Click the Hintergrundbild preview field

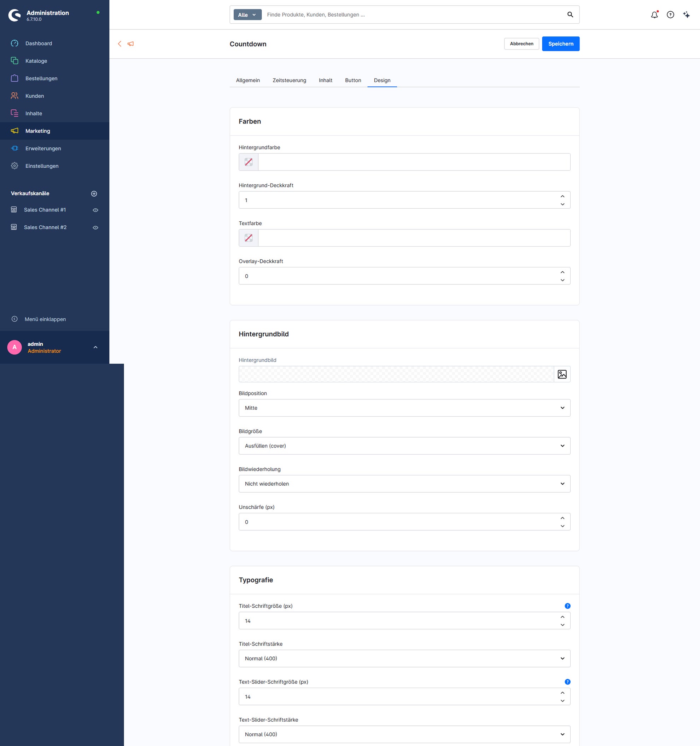[x=396, y=374]
